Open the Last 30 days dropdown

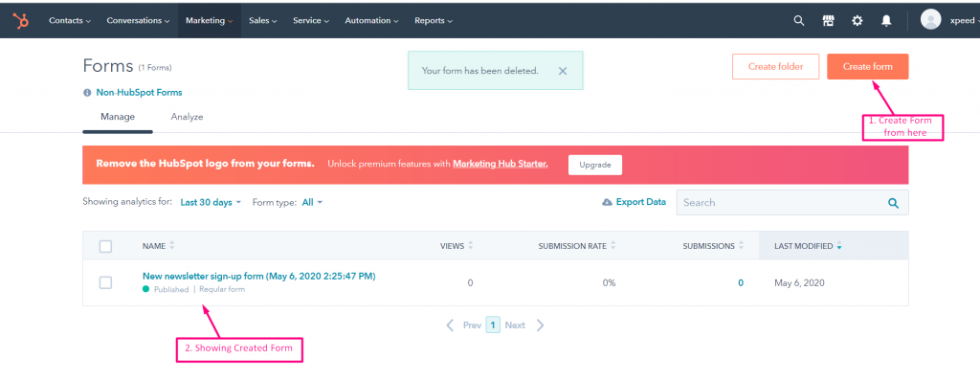(x=211, y=203)
